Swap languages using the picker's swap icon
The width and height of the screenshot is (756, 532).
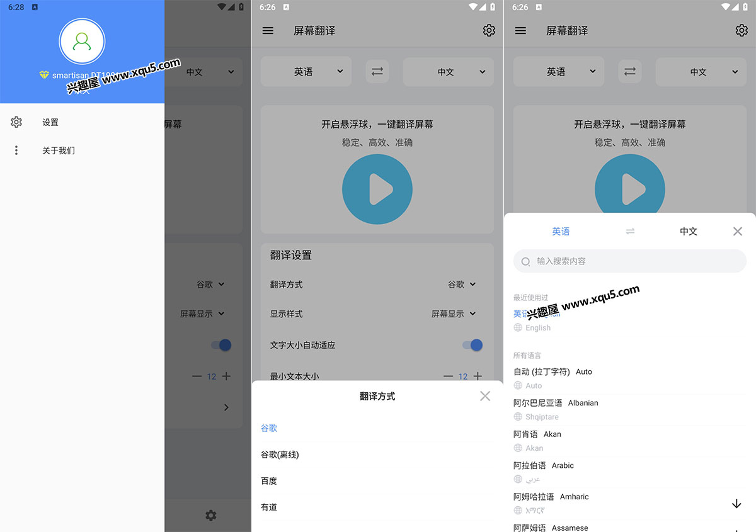pyautogui.click(x=630, y=232)
